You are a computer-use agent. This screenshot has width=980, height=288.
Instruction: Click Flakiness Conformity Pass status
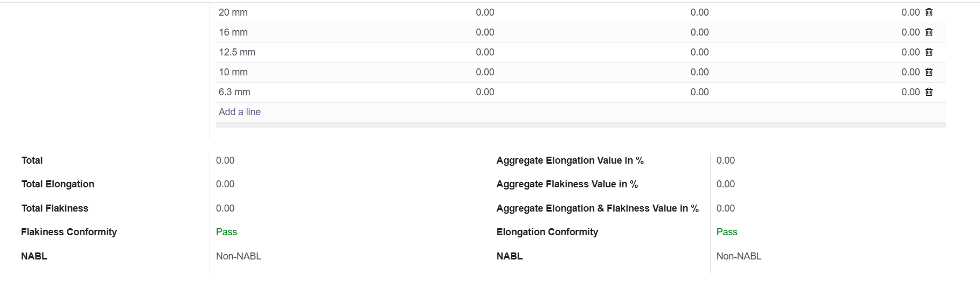coord(226,232)
